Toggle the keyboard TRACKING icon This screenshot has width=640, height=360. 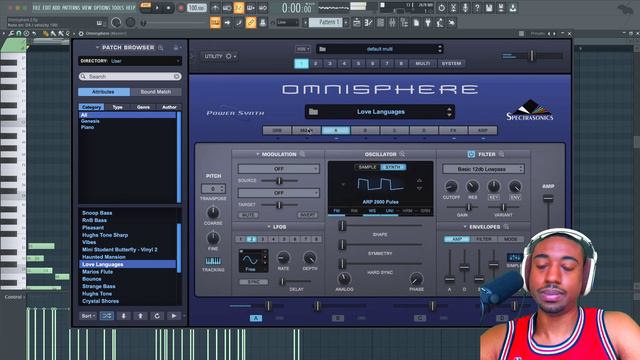[213, 261]
